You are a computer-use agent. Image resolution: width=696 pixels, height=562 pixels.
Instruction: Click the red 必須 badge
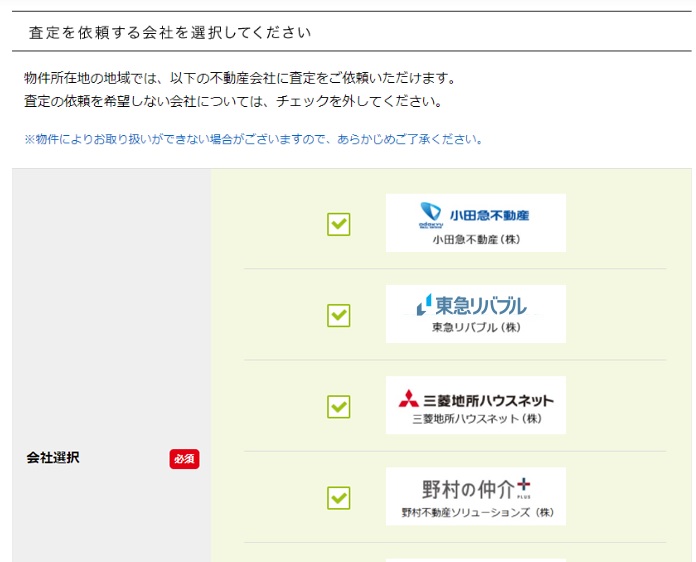click(184, 459)
